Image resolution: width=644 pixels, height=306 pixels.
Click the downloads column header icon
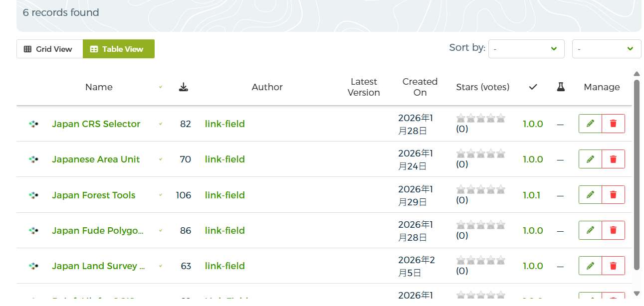coord(184,87)
